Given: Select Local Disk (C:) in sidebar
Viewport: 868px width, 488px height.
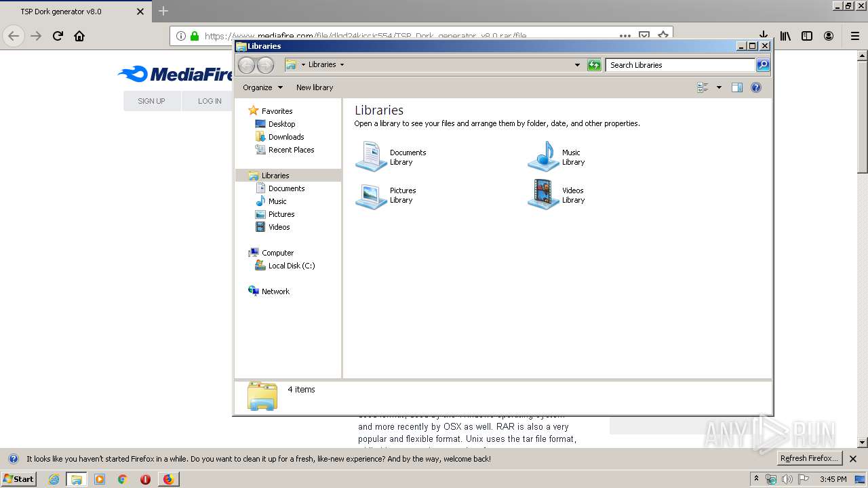Looking at the screenshot, I should coord(291,266).
